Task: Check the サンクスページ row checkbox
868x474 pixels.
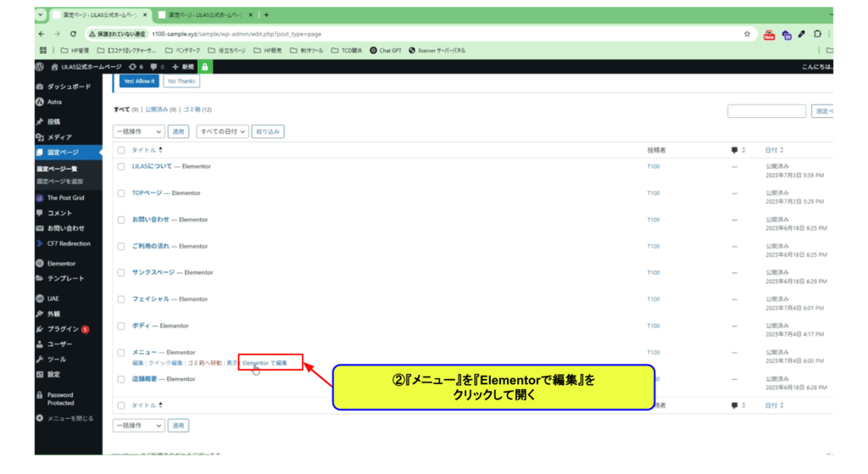Action: click(121, 272)
